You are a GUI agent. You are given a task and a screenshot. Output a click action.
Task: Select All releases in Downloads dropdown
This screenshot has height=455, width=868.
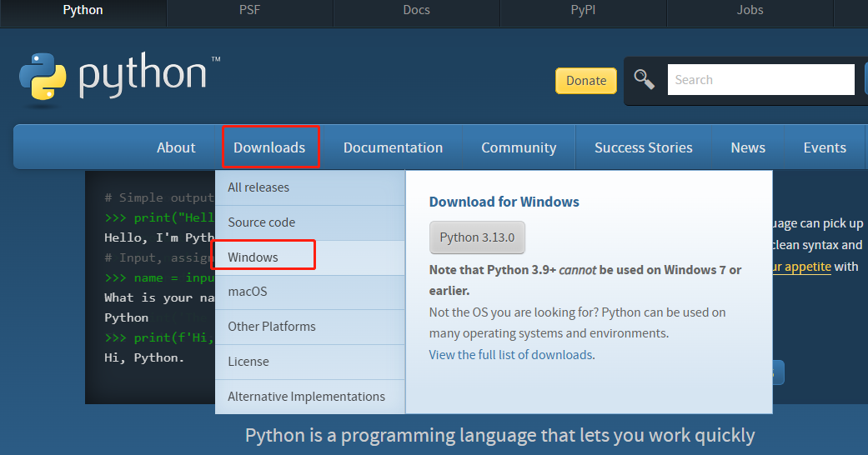pyautogui.click(x=310, y=187)
